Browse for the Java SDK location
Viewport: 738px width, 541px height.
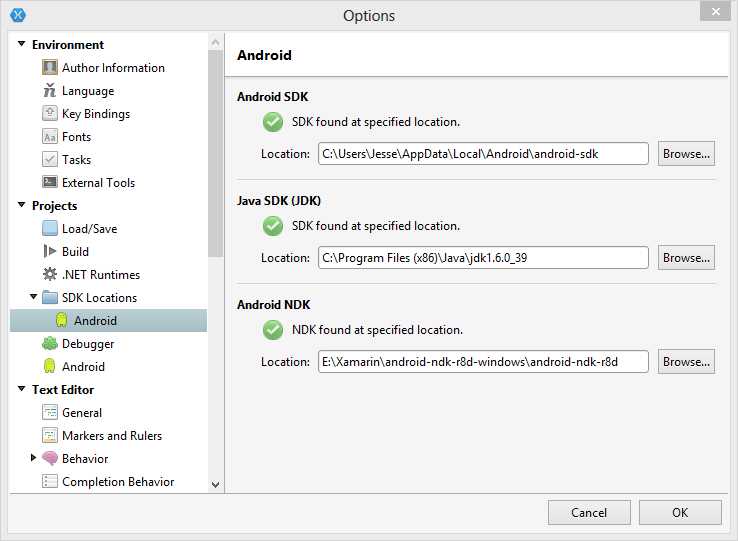(686, 258)
